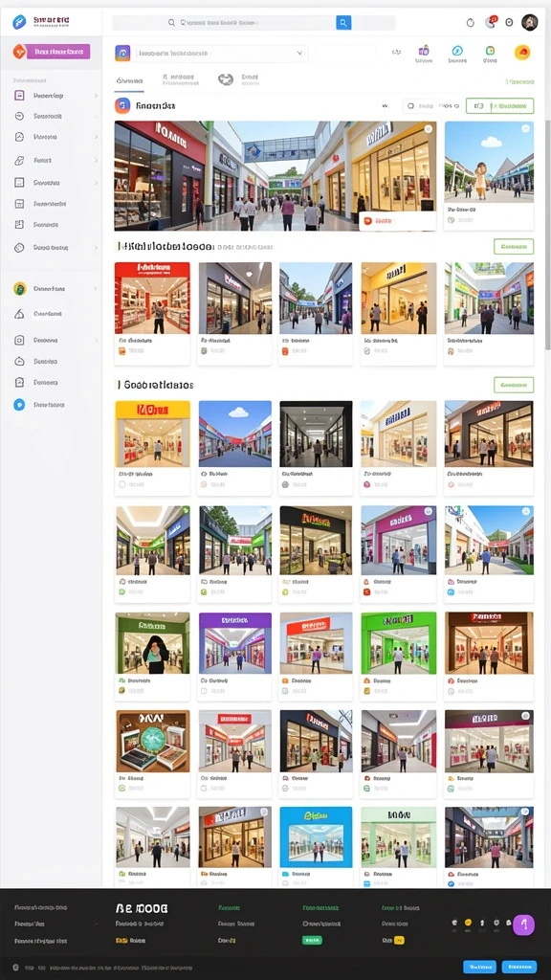The height and width of the screenshot is (980, 551).
Task: Click the orange cloud icon in toolbar
Action: point(522,53)
